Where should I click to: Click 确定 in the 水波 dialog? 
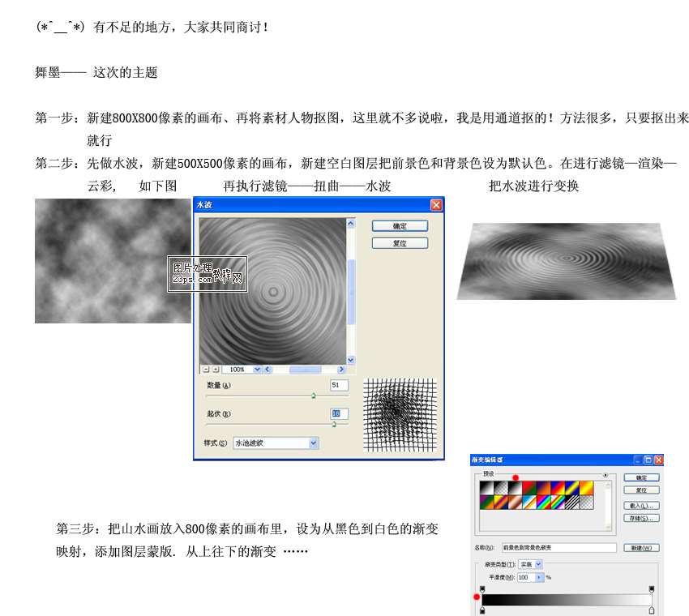pyautogui.click(x=400, y=226)
